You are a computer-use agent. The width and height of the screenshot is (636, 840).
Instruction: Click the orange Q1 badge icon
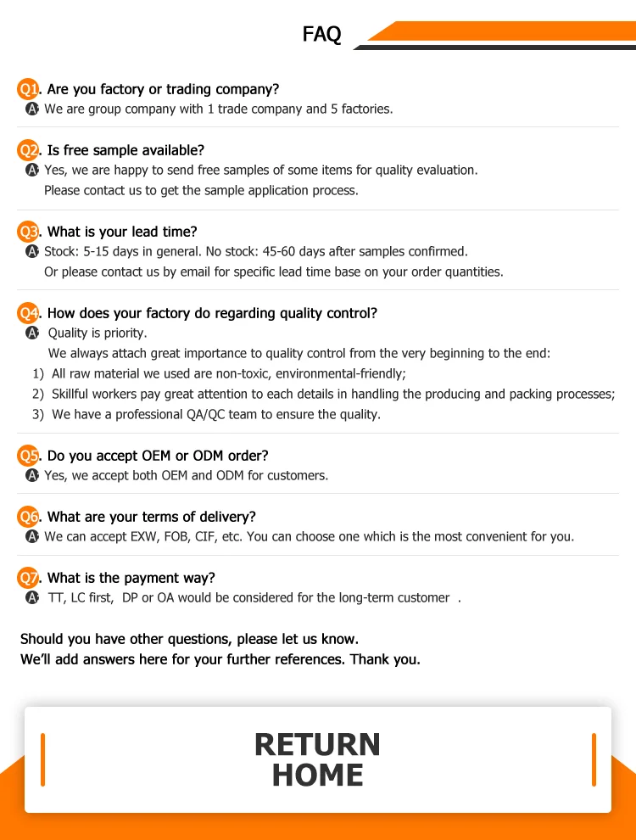pyautogui.click(x=29, y=89)
